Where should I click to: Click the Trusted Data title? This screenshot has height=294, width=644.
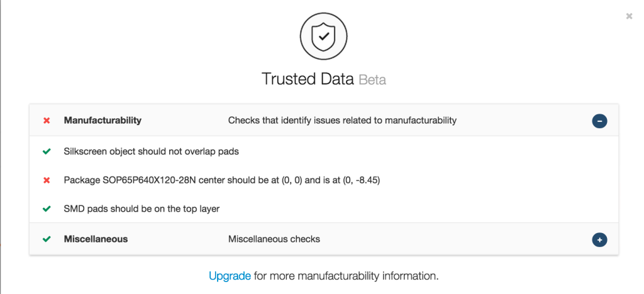click(x=308, y=79)
